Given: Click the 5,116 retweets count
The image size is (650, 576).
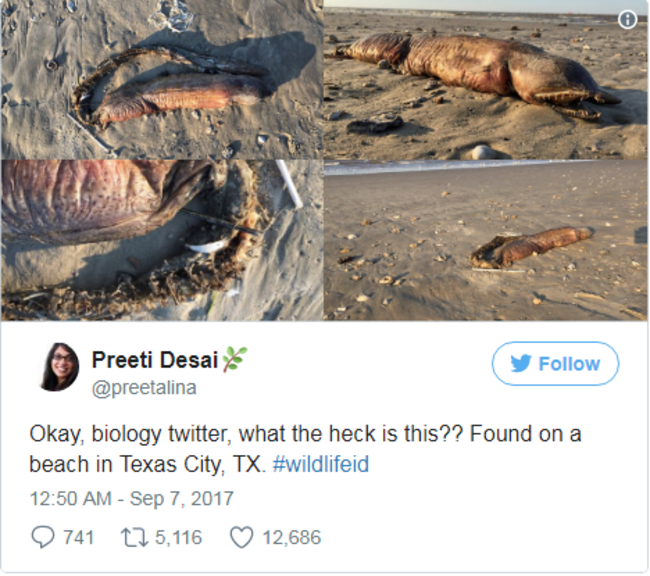Looking at the screenshot, I should 177,538.
